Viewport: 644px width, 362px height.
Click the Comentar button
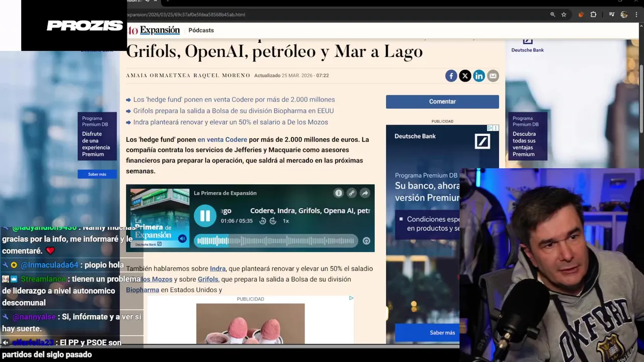point(442,102)
